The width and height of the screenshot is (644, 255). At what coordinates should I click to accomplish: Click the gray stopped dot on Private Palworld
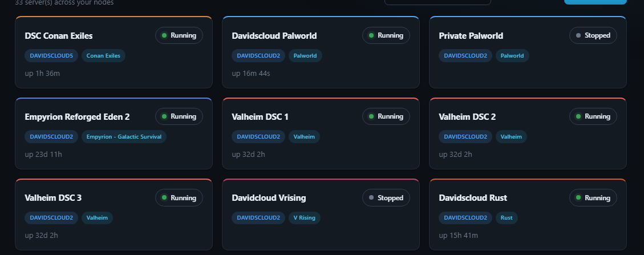pos(578,35)
